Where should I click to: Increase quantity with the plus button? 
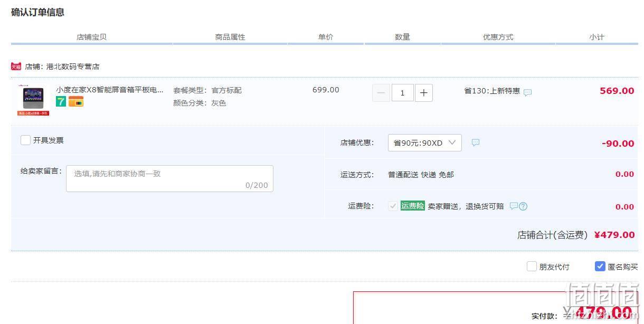[x=424, y=93]
